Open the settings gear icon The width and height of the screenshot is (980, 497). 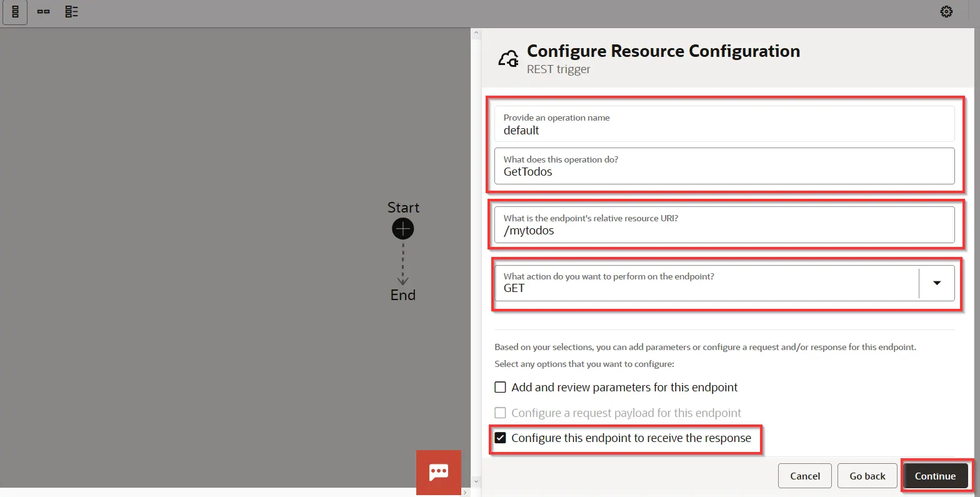tap(946, 12)
